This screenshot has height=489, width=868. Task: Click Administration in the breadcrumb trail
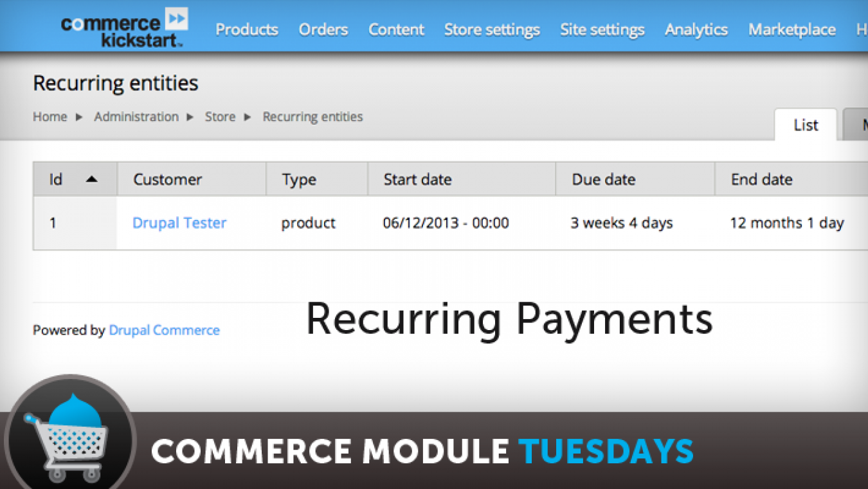pos(136,117)
